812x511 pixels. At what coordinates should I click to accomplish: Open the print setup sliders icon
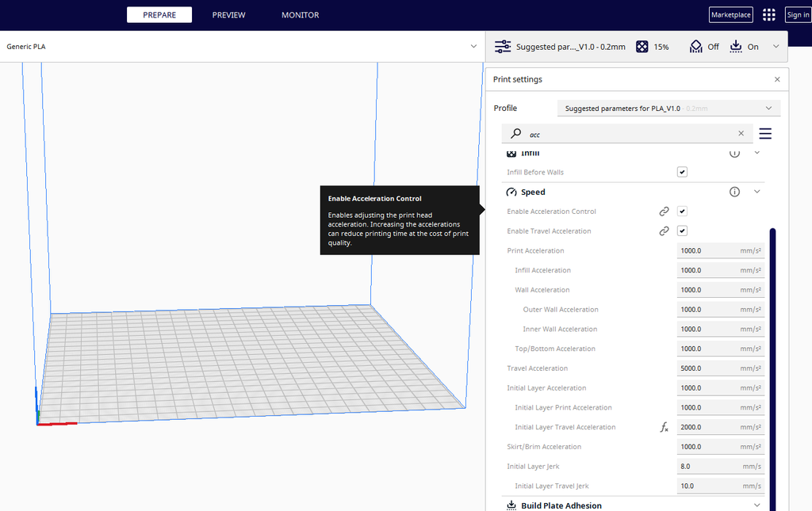coord(502,46)
